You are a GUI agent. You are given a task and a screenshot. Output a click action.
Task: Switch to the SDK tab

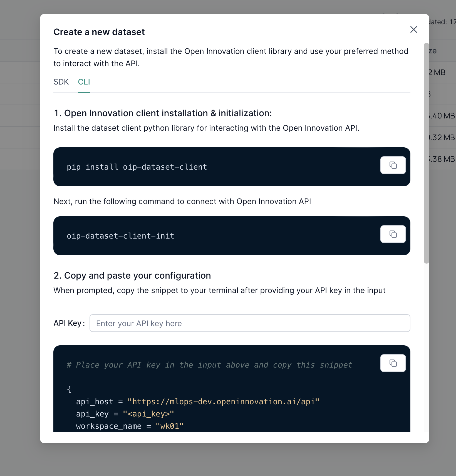click(61, 82)
